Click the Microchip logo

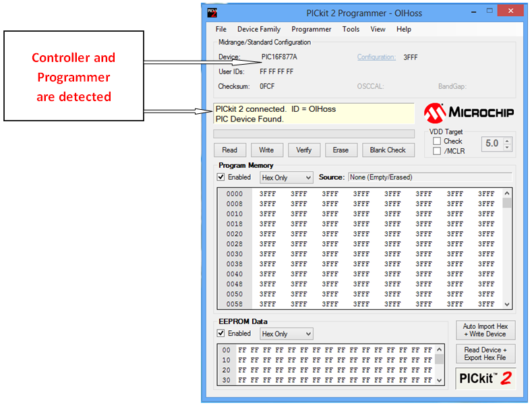coord(469,113)
